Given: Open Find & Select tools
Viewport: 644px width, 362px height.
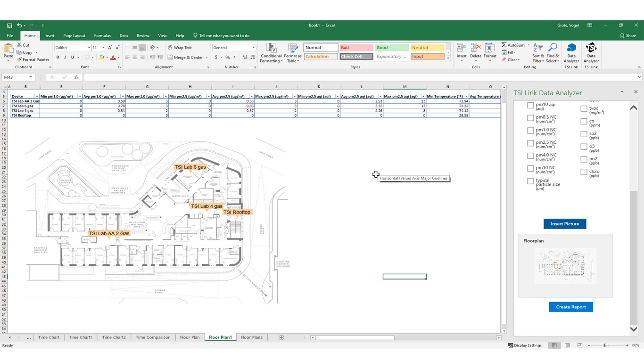Looking at the screenshot, I should (x=553, y=53).
